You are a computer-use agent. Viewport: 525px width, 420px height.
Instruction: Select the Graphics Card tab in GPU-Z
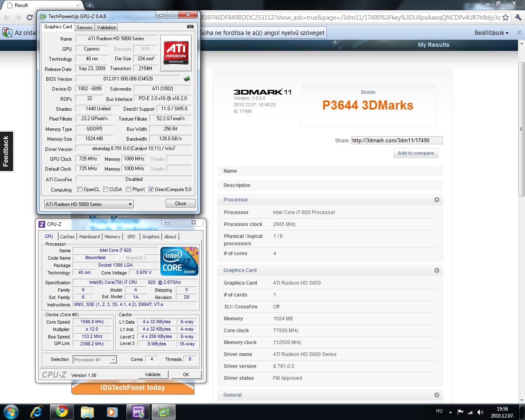pyautogui.click(x=58, y=27)
